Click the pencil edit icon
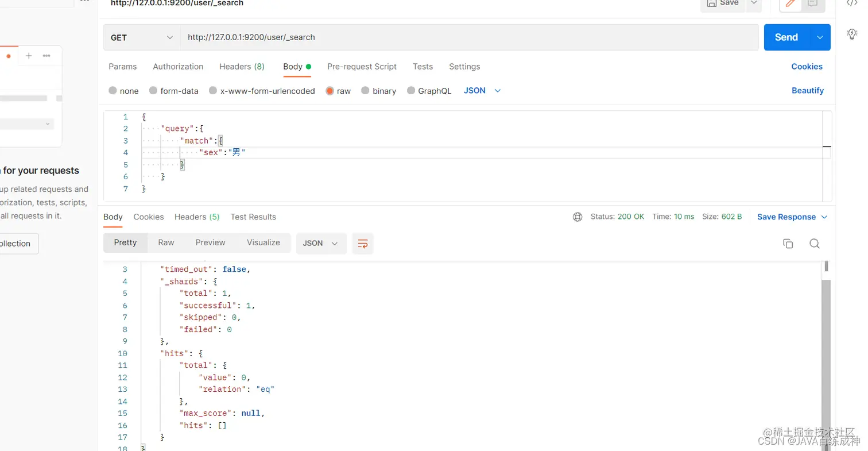The width and height of the screenshot is (868, 451). pos(790,3)
